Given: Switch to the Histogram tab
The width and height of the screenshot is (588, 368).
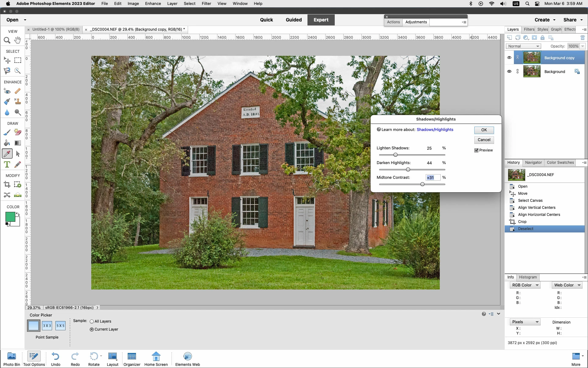Looking at the screenshot, I should pyautogui.click(x=528, y=277).
